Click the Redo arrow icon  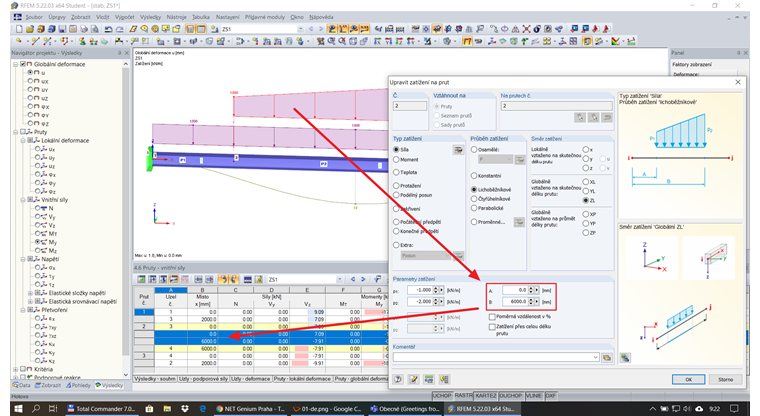pos(119,29)
